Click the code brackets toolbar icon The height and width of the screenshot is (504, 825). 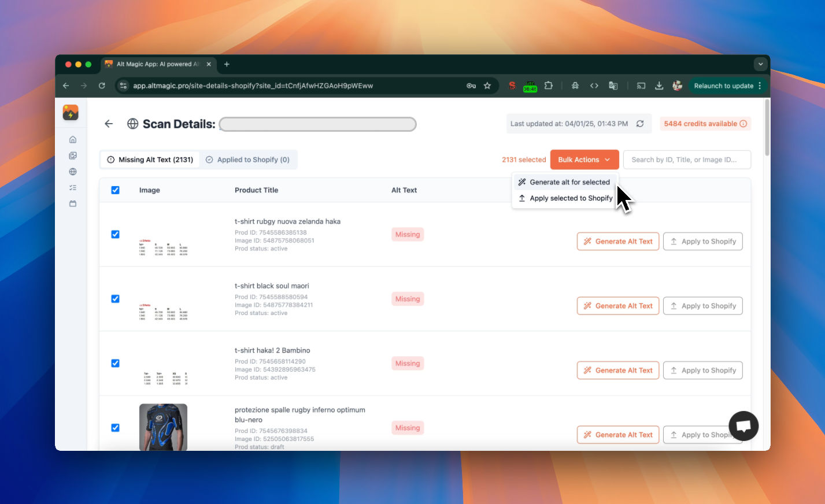(x=594, y=86)
